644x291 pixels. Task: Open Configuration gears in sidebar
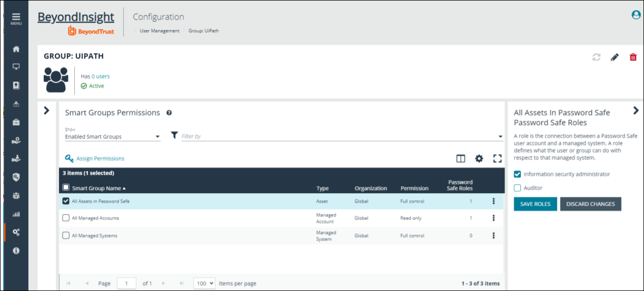pos(16,232)
